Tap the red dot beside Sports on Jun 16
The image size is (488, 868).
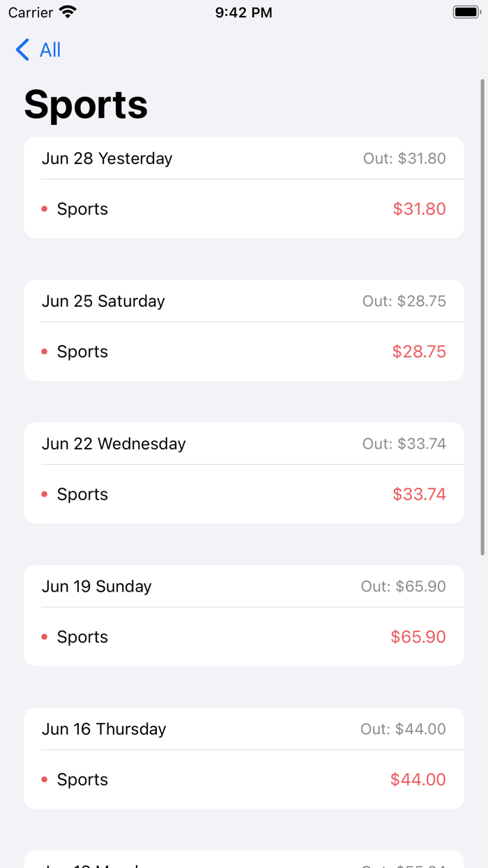point(45,779)
